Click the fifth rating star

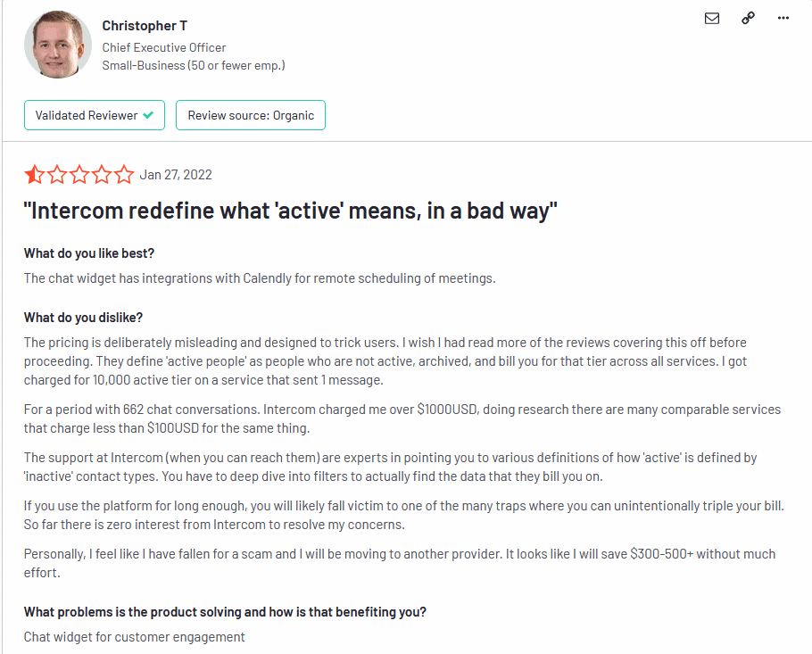click(x=124, y=175)
